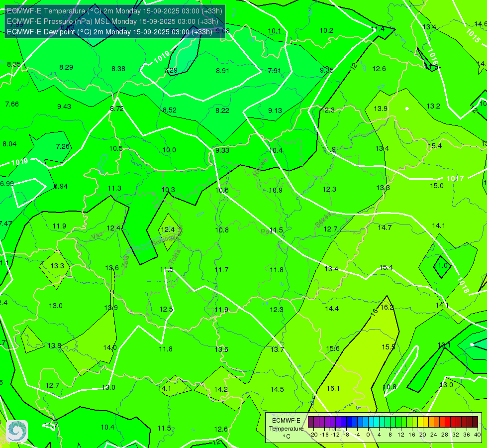Click the 16.2 temperature value

point(387,307)
